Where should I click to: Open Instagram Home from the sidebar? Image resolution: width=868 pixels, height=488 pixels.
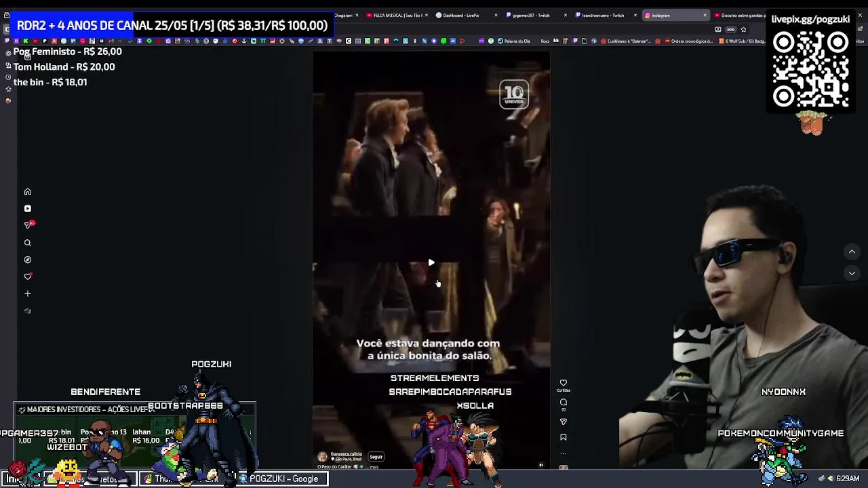point(28,192)
